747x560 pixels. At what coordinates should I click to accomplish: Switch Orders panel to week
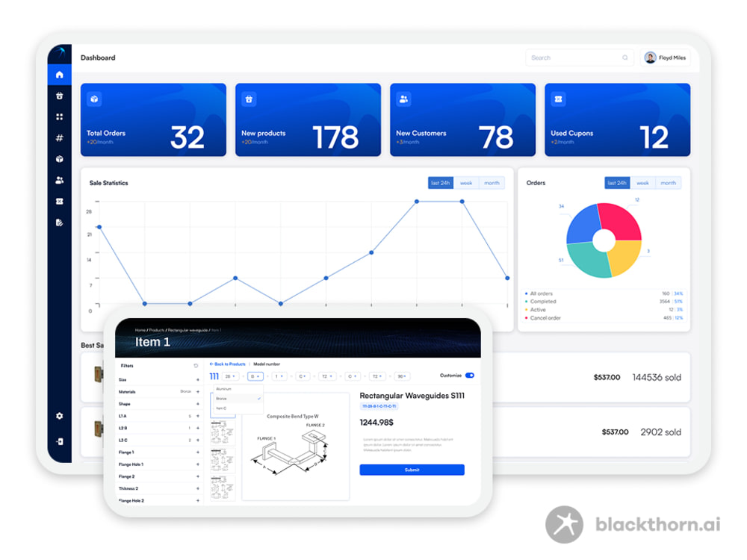642,183
